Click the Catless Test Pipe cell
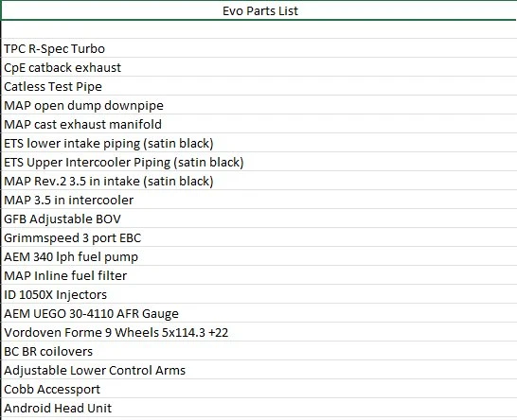This screenshot has width=517, height=420. 259,86
